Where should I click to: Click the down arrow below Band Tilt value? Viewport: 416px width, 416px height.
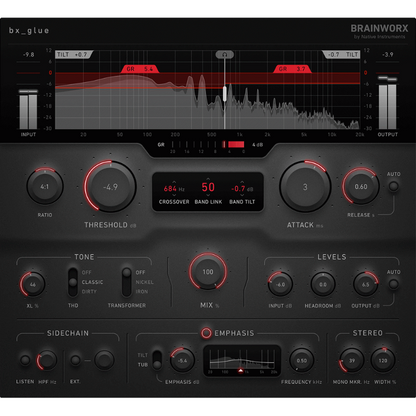point(242,195)
